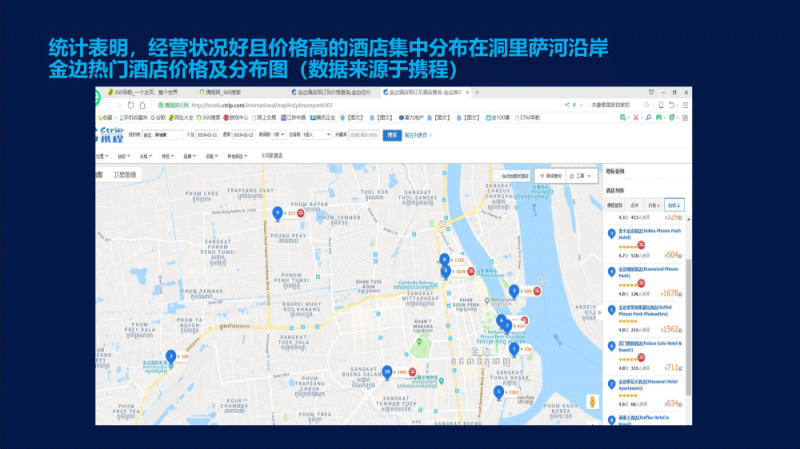Click map pin number 5 priced 1562
The height and width of the screenshot is (449, 800).
click(499, 392)
